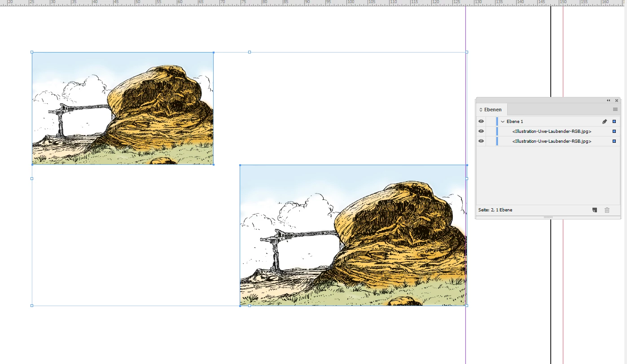
Task: Hide layer Ebene 1 via eye icon
Action: click(481, 121)
